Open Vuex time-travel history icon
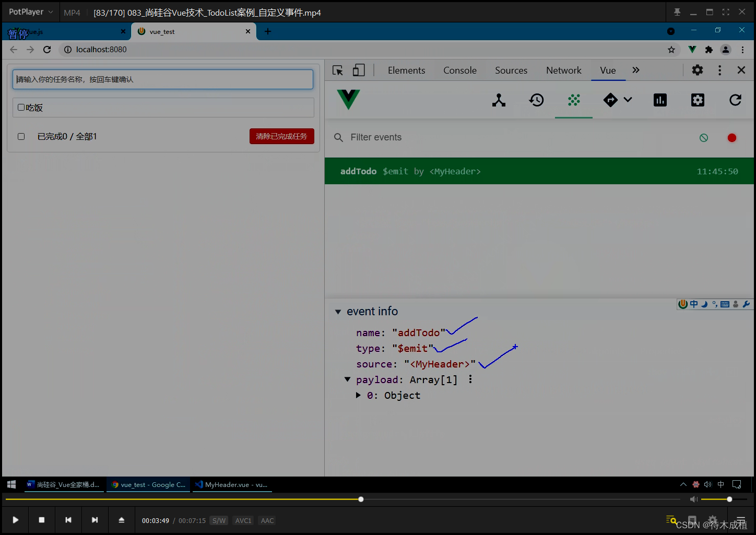This screenshot has height=535, width=756. click(536, 100)
